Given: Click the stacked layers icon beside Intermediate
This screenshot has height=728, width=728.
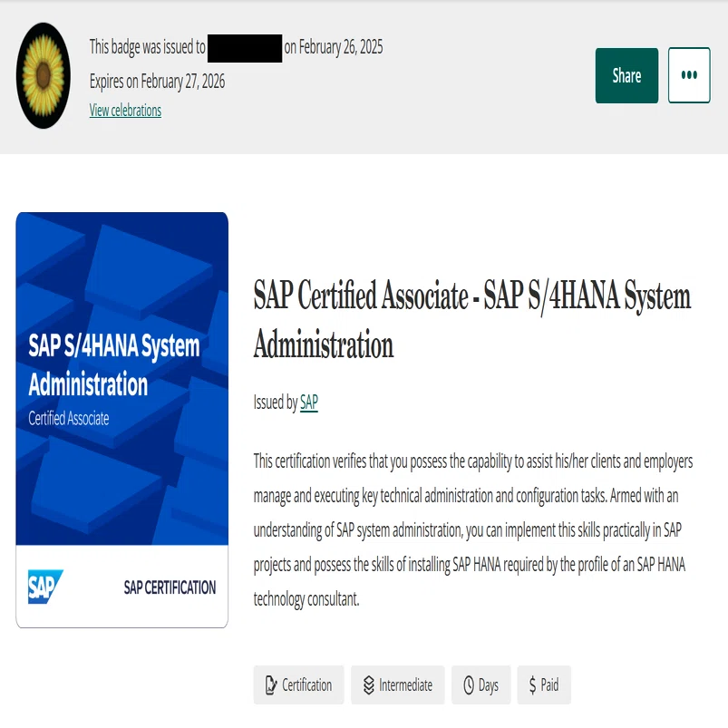Looking at the screenshot, I should 369,685.
